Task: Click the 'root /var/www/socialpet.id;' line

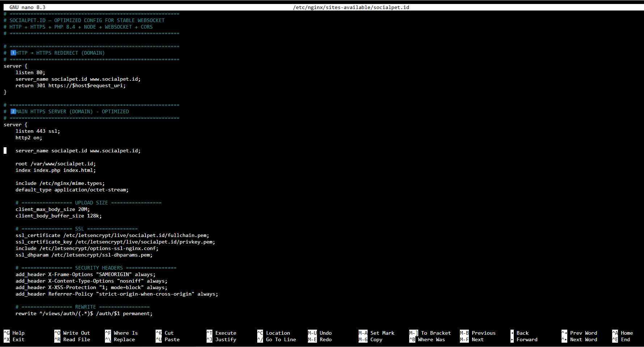Action: click(56, 164)
